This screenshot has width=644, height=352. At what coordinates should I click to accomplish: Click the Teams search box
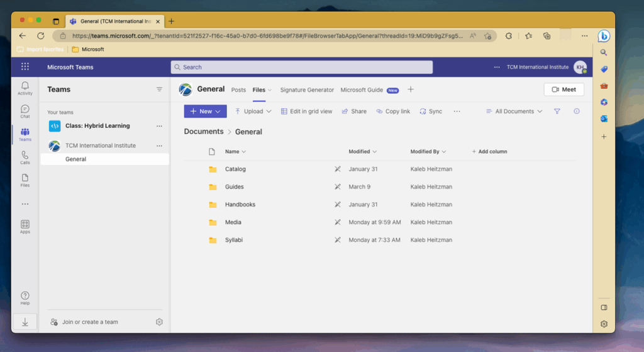[302, 67]
